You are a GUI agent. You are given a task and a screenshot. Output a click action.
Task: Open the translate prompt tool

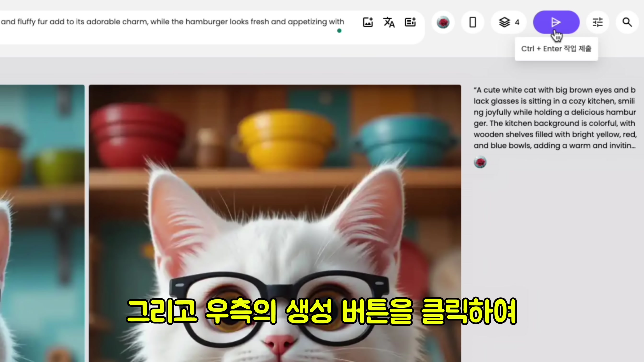389,22
